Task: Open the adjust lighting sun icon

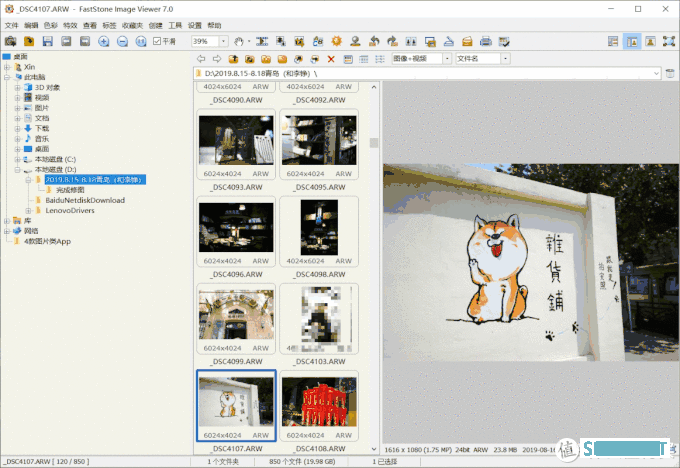Action: pyautogui.click(x=337, y=41)
